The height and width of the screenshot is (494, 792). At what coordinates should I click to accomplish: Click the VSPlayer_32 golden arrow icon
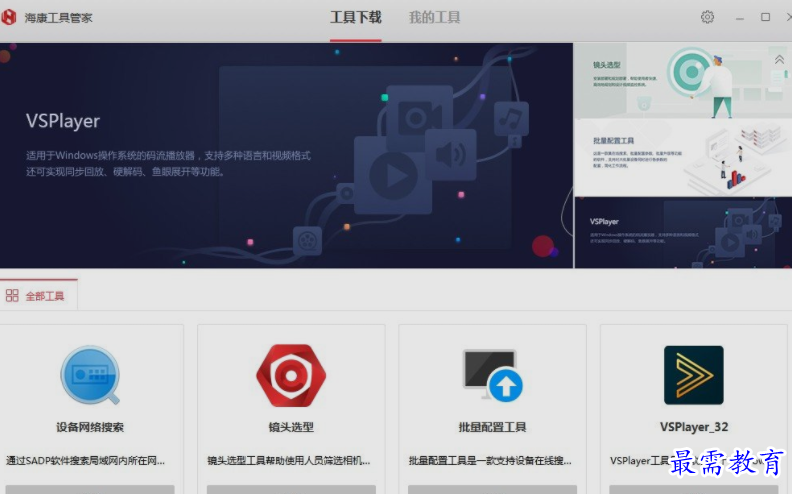(x=694, y=375)
